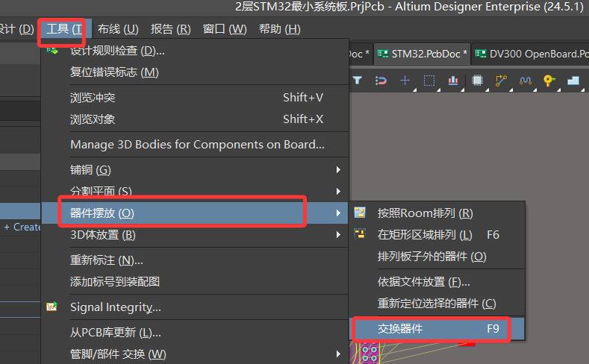This screenshot has height=364, width=589.
Task: Open the 帮助 (H) menu
Action: tap(279, 29)
